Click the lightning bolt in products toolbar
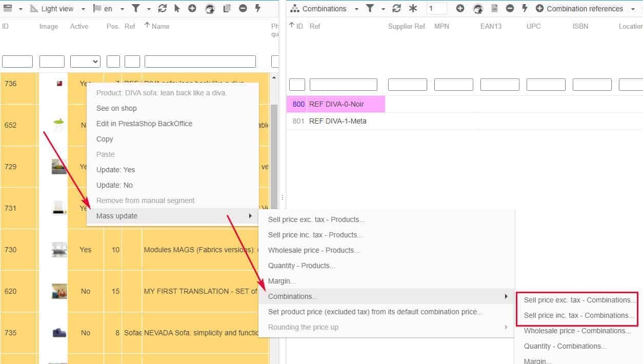 tap(257, 9)
